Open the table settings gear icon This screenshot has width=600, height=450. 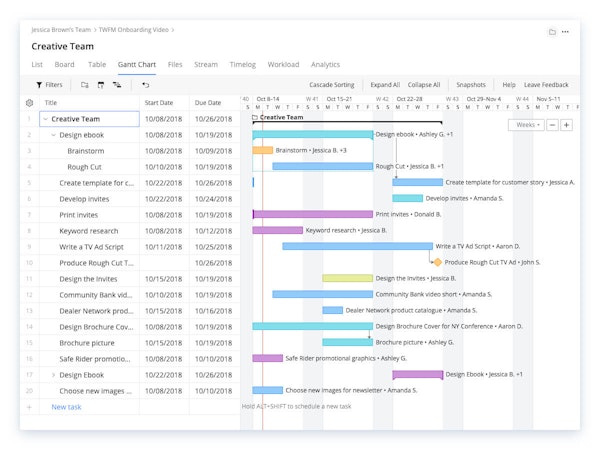pos(29,102)
